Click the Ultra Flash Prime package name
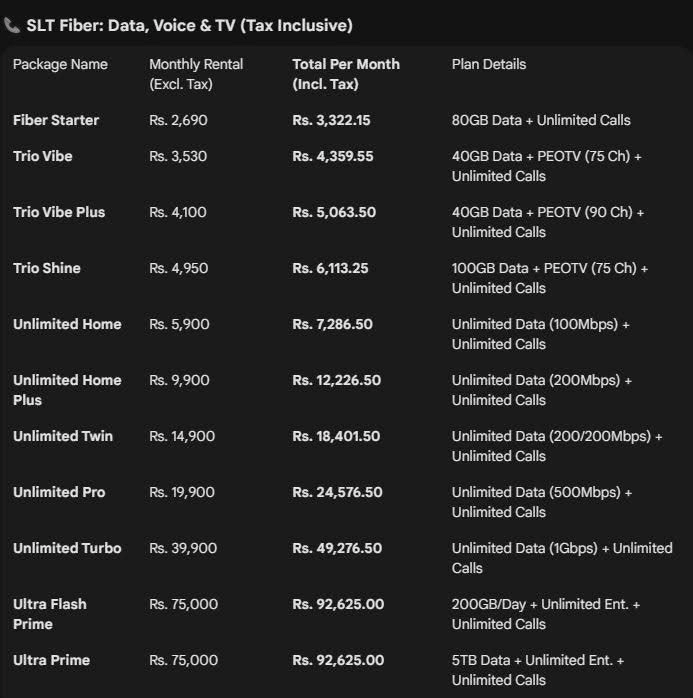Screen dimensions: 693x698 pyautogui.click(x=50, y=614)
